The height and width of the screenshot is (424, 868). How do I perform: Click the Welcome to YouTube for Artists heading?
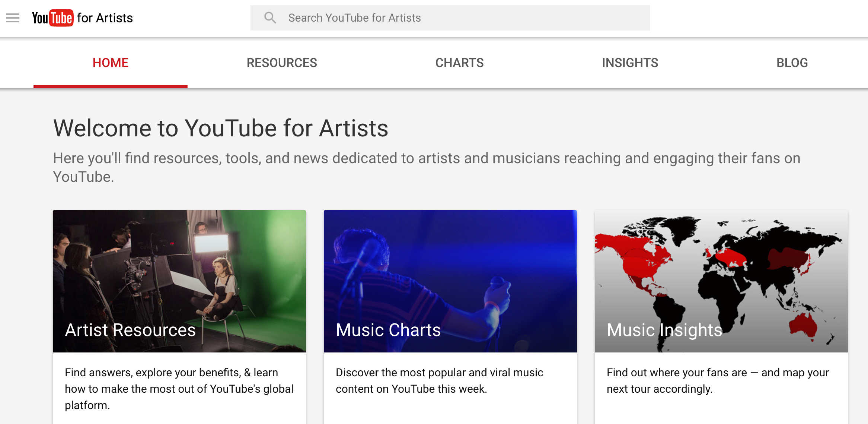click(x=221, y=128)
